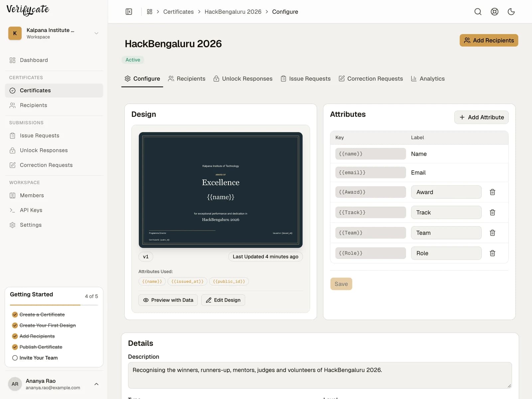The height and width of the screenshot is (399, 532).
Task: Open API Keys page
Action: (x=54, y=210)
